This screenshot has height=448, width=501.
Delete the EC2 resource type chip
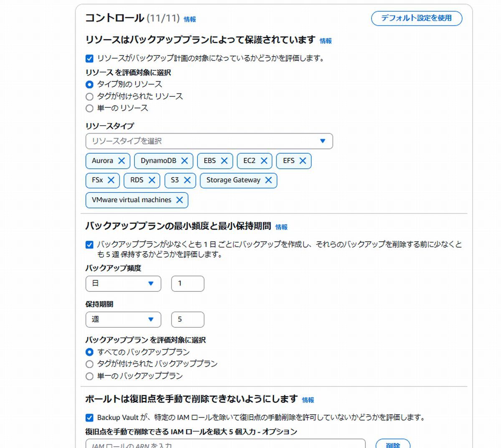264,161
